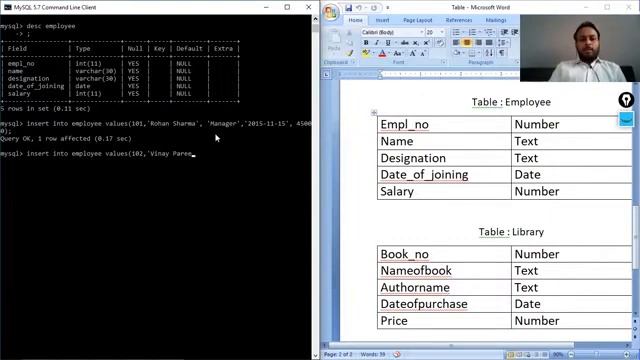Open the References ribbon tab
This screenshot has height=360, width=640.
[x=459, y=20]
